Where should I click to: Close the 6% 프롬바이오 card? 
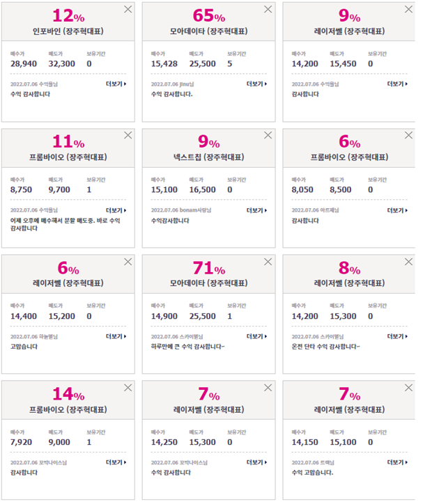408,135
